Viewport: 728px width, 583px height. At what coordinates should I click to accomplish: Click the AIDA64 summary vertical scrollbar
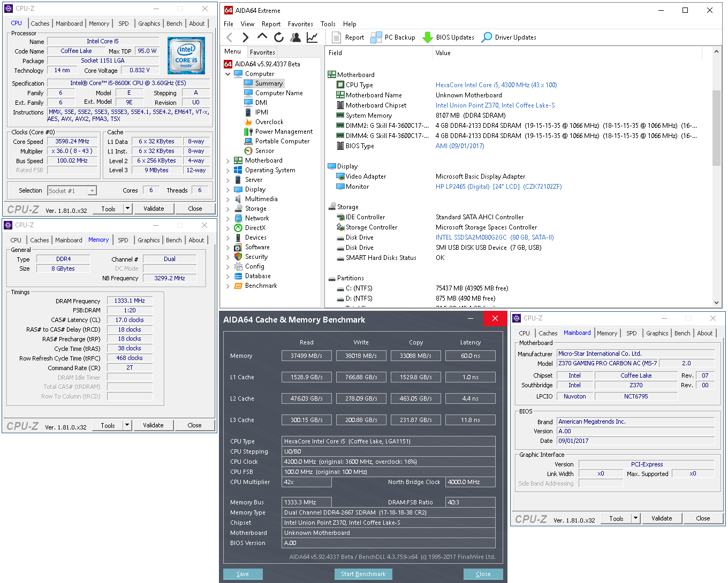(x=716, y=128)
